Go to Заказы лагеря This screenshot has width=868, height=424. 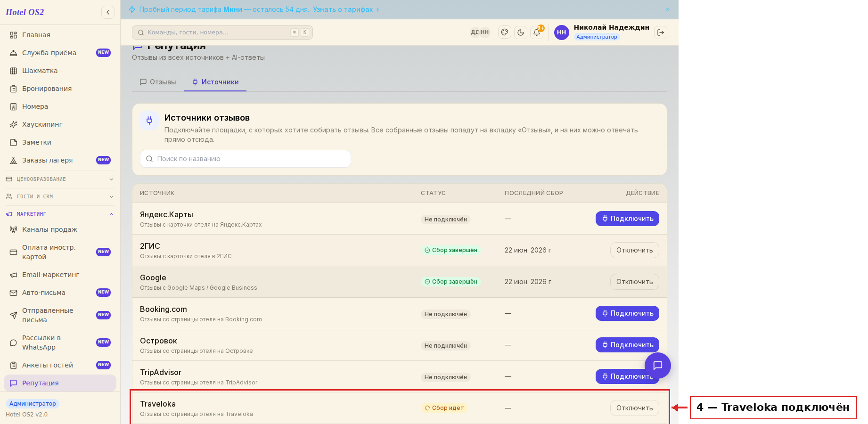point(60,160)
